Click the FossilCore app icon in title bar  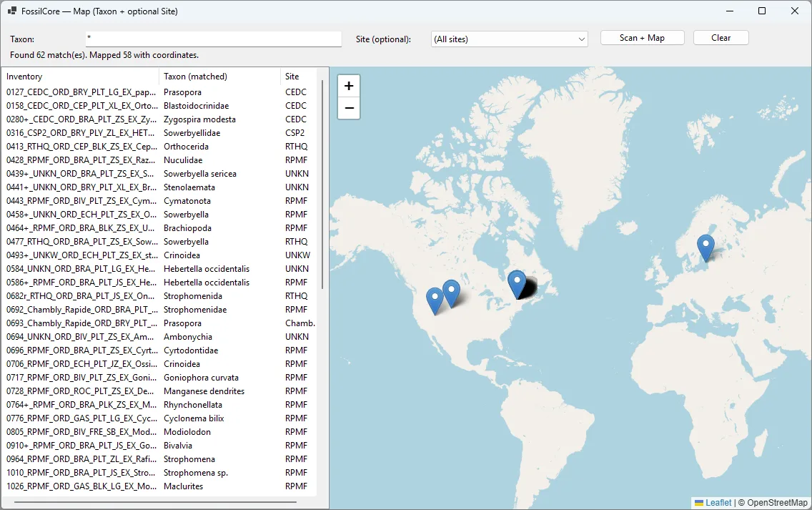tap(12, 11)
